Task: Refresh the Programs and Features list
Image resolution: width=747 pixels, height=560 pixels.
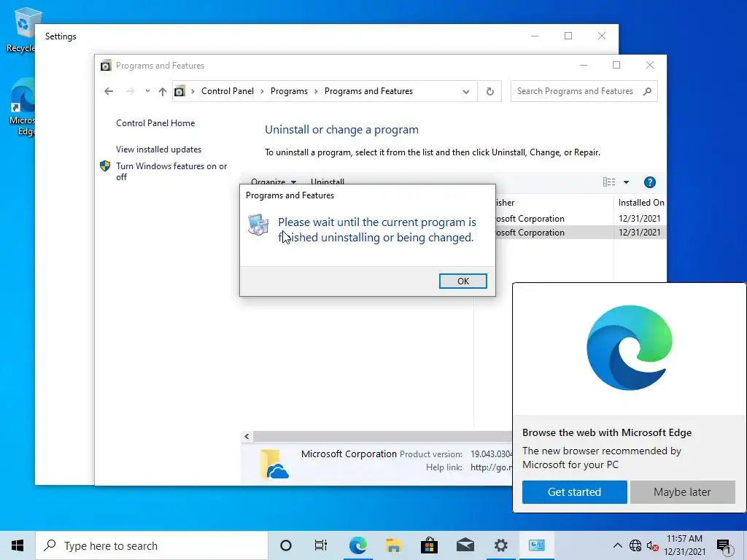Action: tap(489, 91)
